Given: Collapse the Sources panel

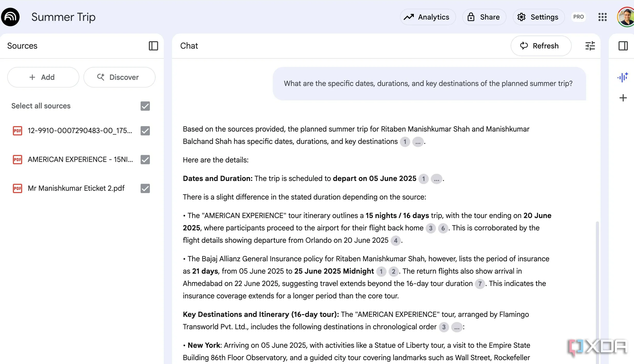Looking at the screenshot, I should click(x=153, y=46).
